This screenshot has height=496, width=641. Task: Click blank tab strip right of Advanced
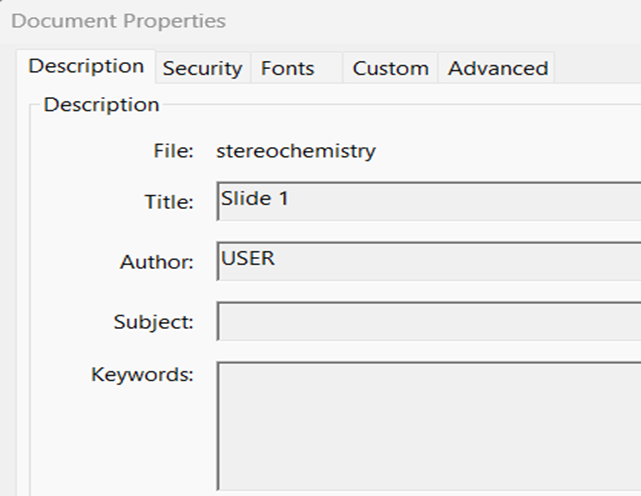598,68
